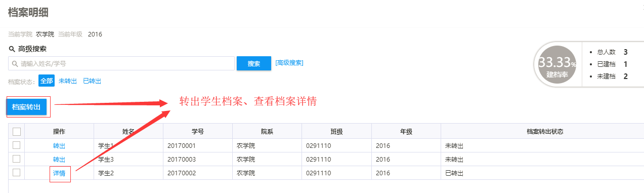
Task: Click the 学号 column header
Action: pos(198,132)
